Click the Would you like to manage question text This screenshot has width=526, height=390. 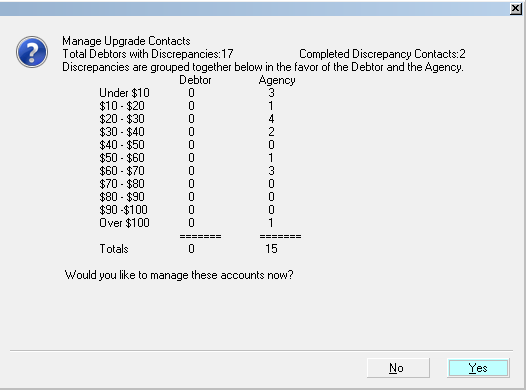[x=179, y=275]
